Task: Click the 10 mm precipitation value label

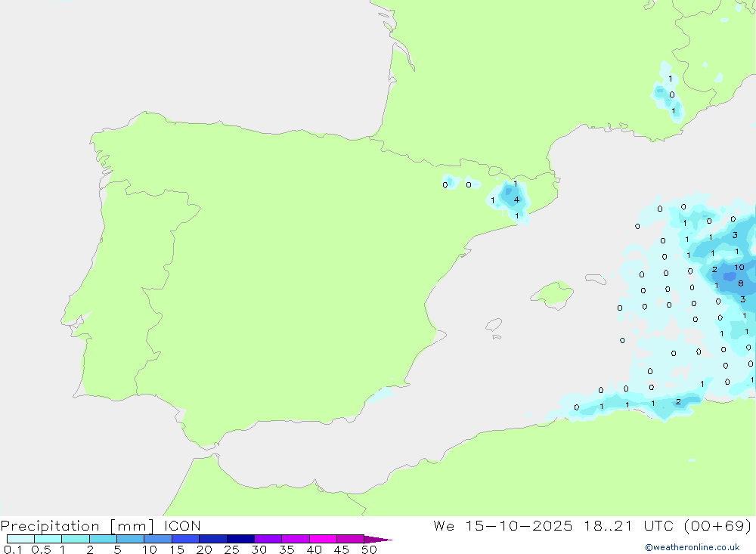Action: 739,268
